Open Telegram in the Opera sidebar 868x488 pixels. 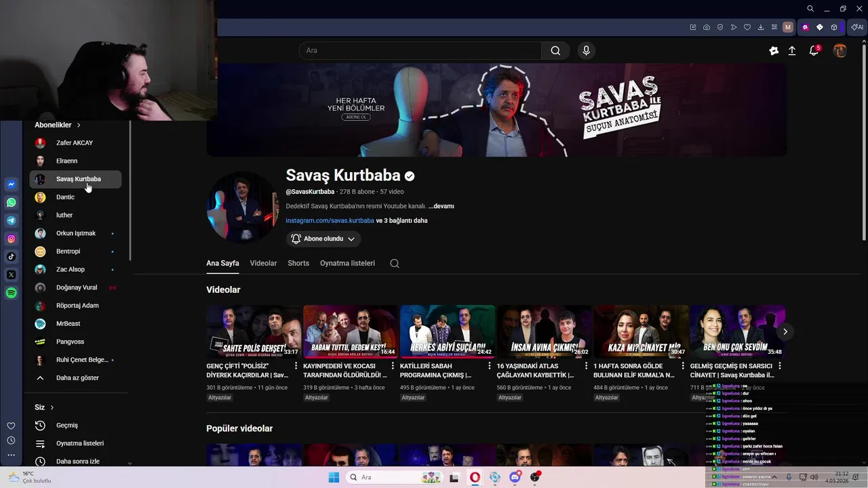(x=12, y=220)
